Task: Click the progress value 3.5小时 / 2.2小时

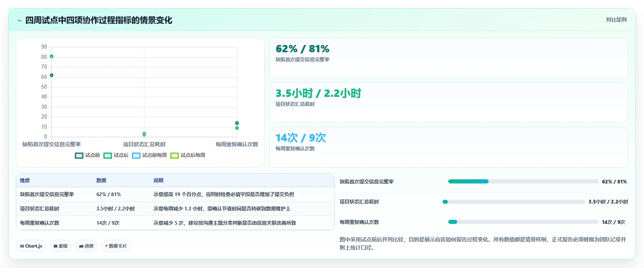Action: pos(608,202)
